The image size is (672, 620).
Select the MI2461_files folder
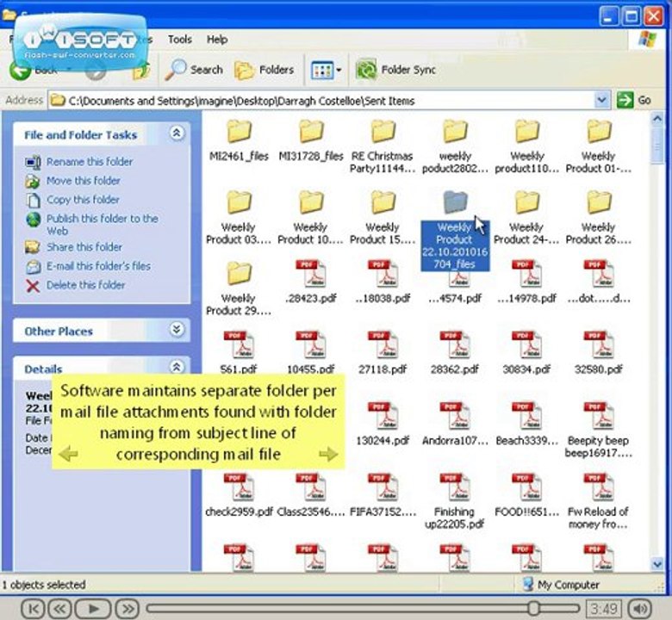(x=239, y=140)
